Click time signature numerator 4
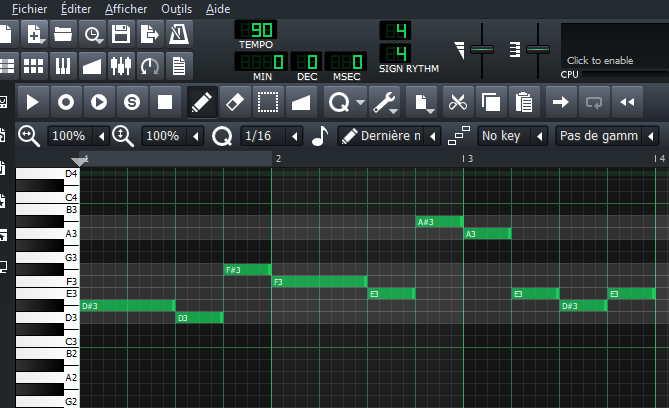The image size is (669, 408). [x=396, y=31]
